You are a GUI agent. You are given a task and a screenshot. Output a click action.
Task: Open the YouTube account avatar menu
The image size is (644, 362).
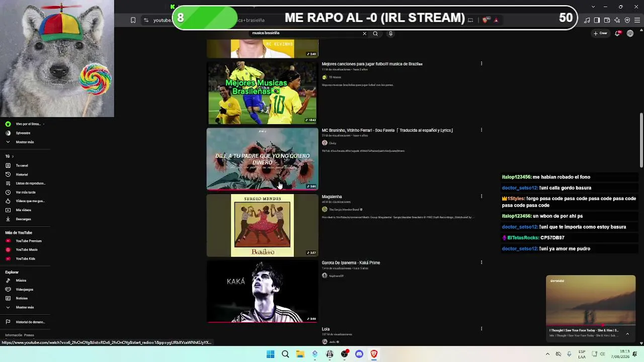click(x=630, y=33)
